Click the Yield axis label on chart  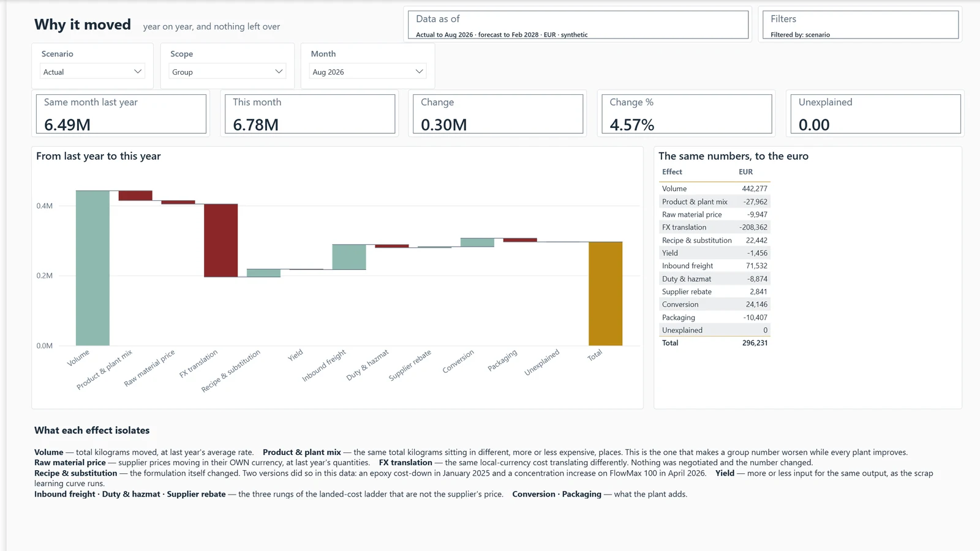(x=295, y=355)
